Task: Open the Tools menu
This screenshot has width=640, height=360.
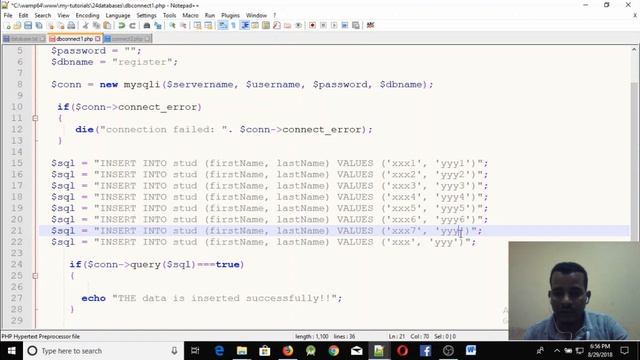Action: (169, 16)
